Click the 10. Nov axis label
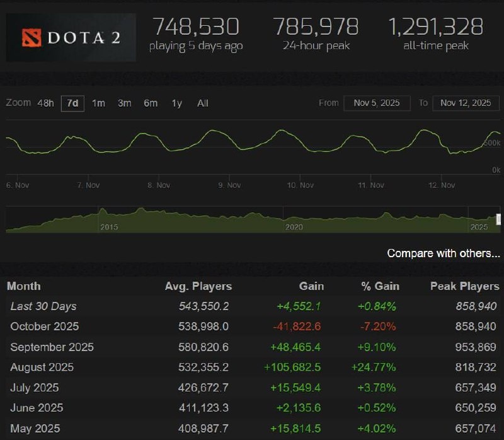This screenshot has width=504, height=440. pyautogui.click(x=301, y=185)
